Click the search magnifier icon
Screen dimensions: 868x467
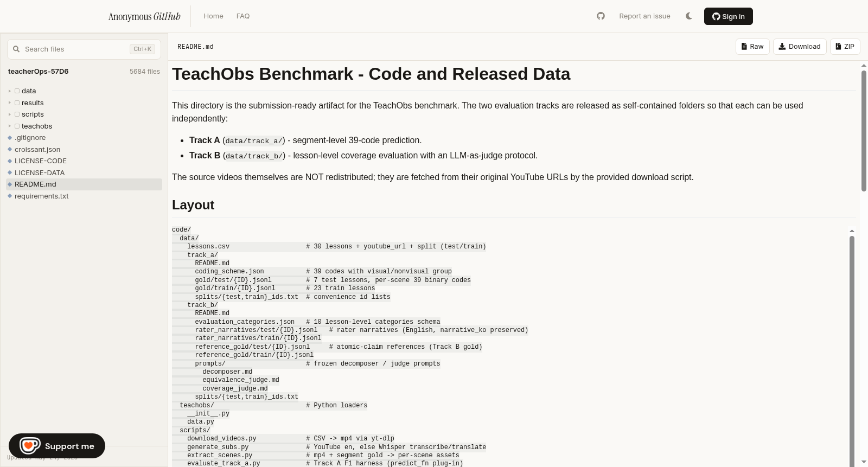(x=16, y=49)
